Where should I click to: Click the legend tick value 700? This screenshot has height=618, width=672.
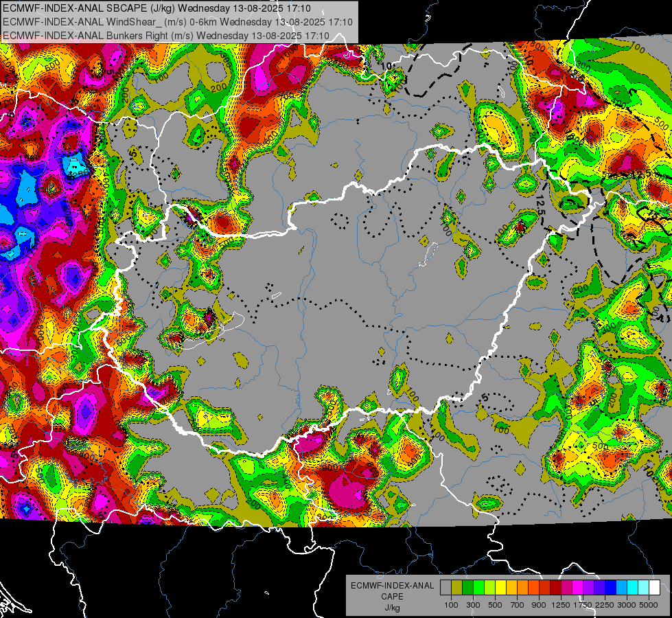click(x=518, y=605)
